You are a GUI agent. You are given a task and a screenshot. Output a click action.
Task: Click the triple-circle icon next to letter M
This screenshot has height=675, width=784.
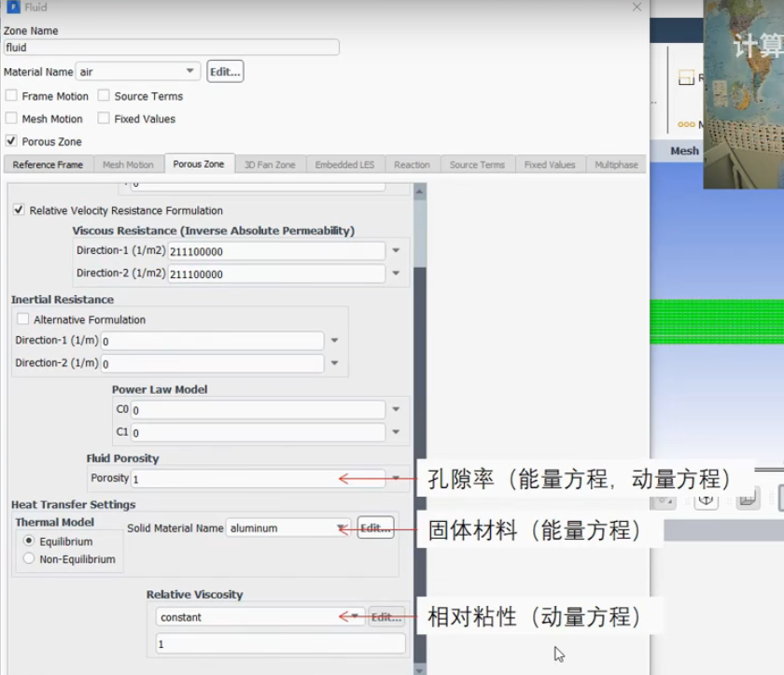point(685,124)
